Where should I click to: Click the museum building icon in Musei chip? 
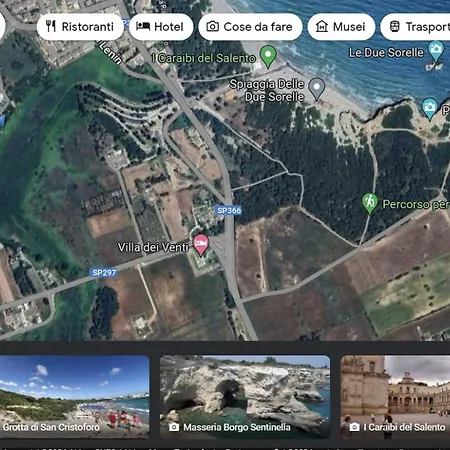pos(322,26)
